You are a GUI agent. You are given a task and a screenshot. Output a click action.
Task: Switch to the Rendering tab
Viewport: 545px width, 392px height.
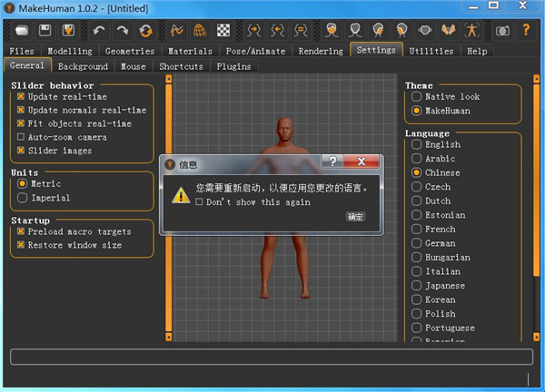coord(320,52)
